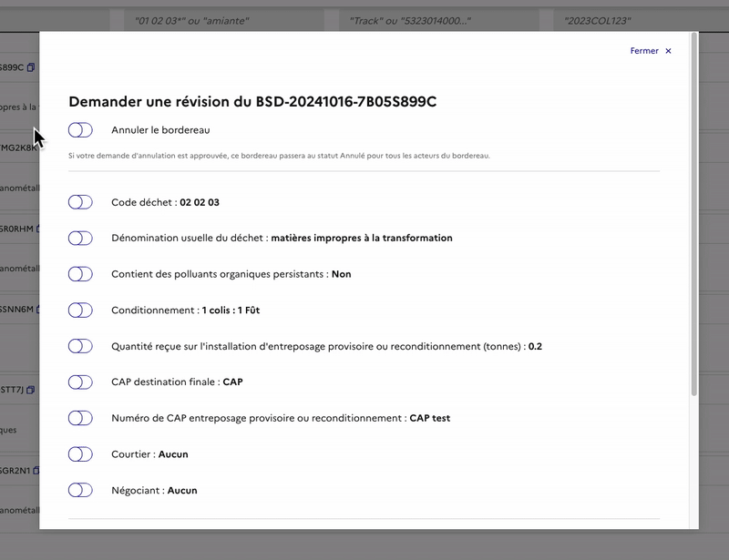This screenshot has height=560, width=729.
Task: Enable the Annuler le bordereau toggle
Action: [80, 130]
